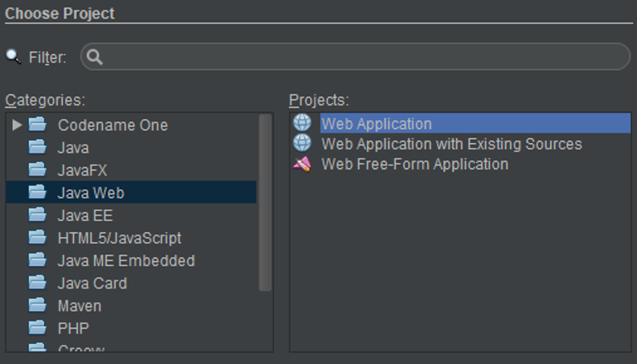
Task: Click the magnifier icon beside Filter label
Action: [13, 56]
